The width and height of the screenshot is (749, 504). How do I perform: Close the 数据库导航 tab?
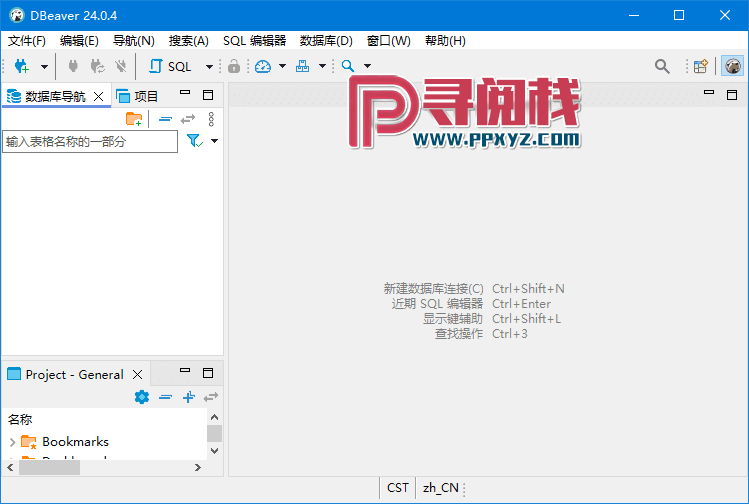98,97
